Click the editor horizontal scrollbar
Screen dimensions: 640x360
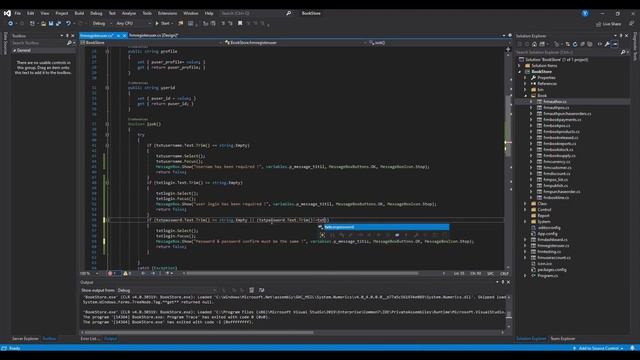302,273
